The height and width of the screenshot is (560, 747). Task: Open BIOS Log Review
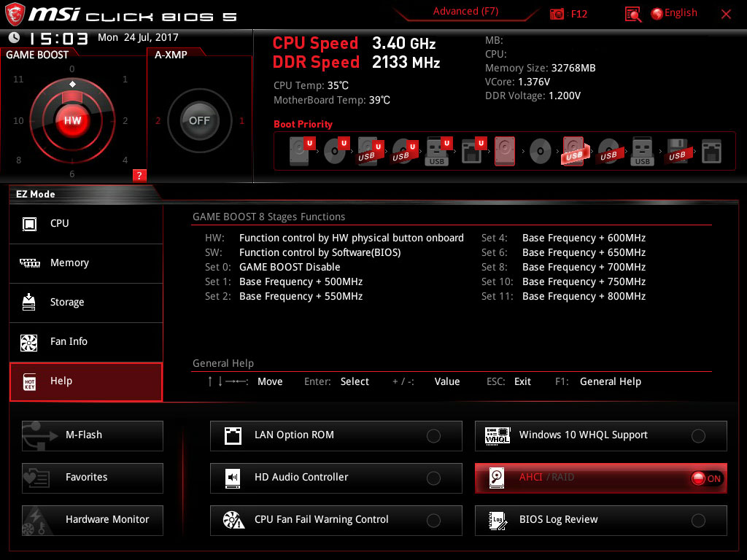600,520
